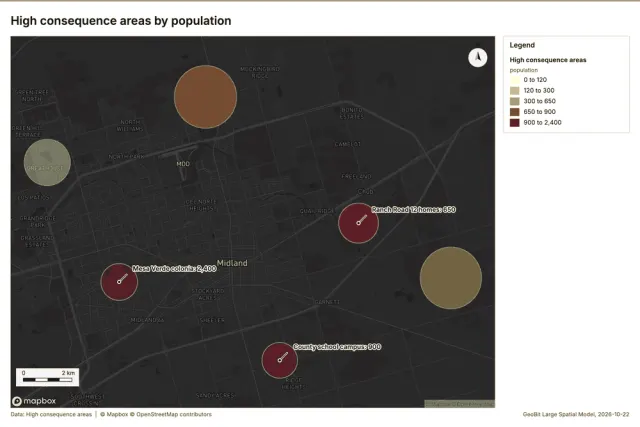Viewport: 640px width, 427px height.
Task: Select the tan circle at east edge
Action: 451,278
